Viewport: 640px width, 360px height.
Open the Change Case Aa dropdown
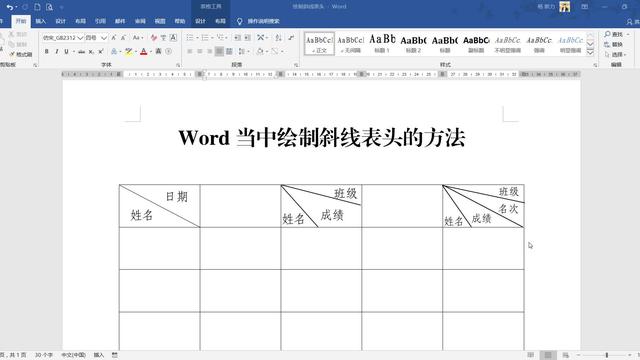click(x=138, y=38)
